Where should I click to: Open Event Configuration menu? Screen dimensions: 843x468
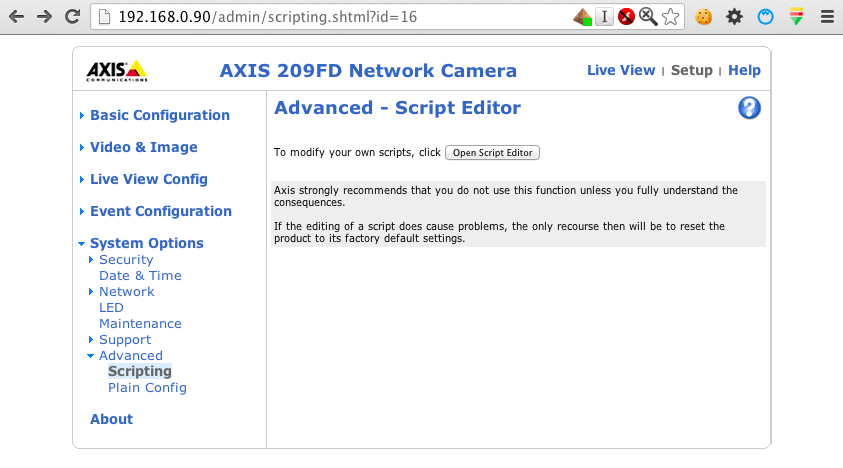coord(161,211)
